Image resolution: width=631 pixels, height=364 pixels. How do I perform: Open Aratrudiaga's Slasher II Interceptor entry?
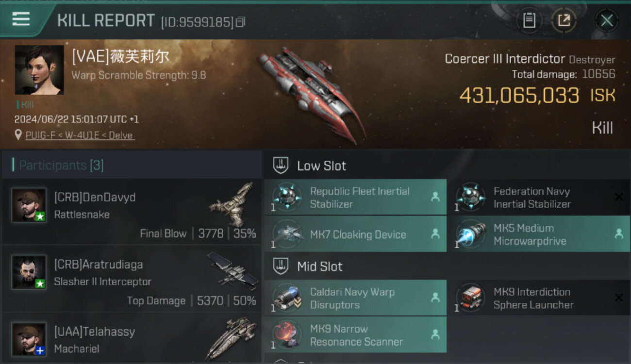132,278
